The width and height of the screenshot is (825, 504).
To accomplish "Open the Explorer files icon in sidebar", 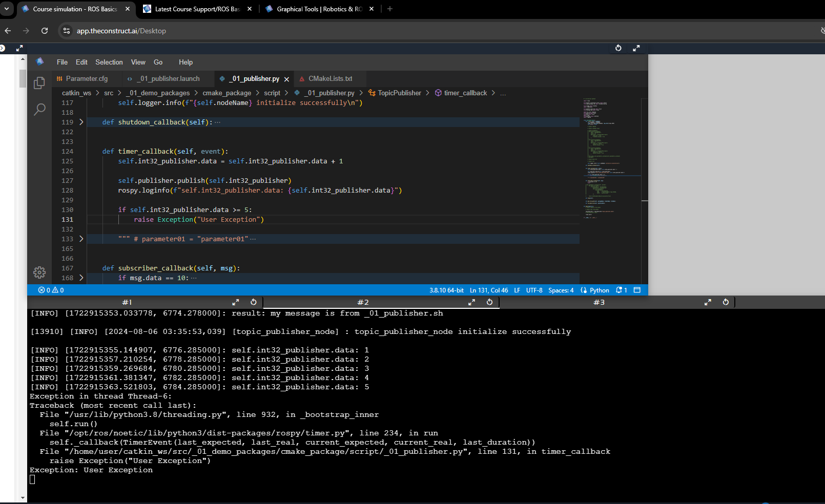I will point(39,82).
